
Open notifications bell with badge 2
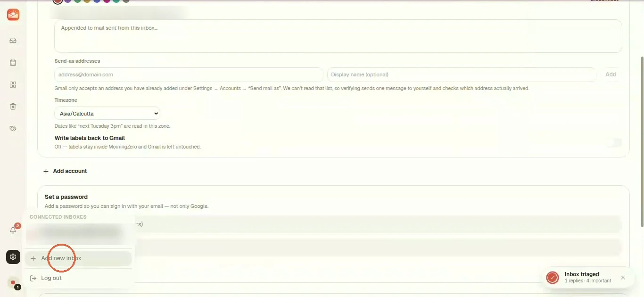pos(13,230)
